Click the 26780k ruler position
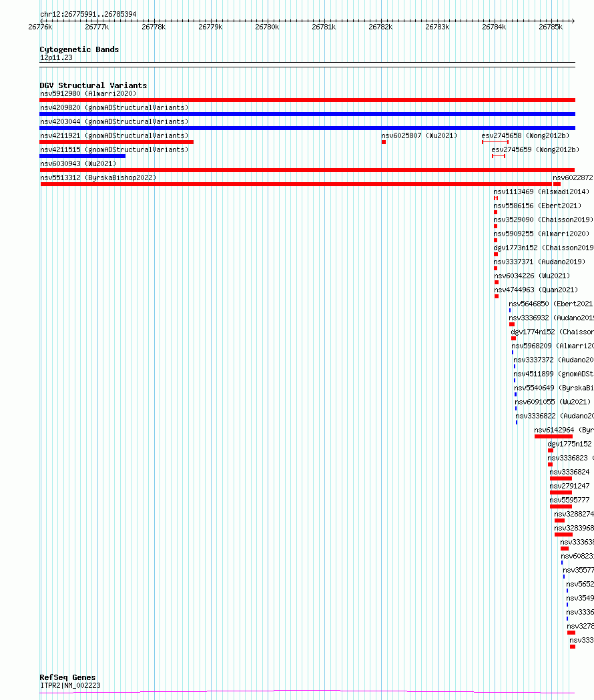The height and width of the screenshot is (700, 594). (x=267, y=27)
